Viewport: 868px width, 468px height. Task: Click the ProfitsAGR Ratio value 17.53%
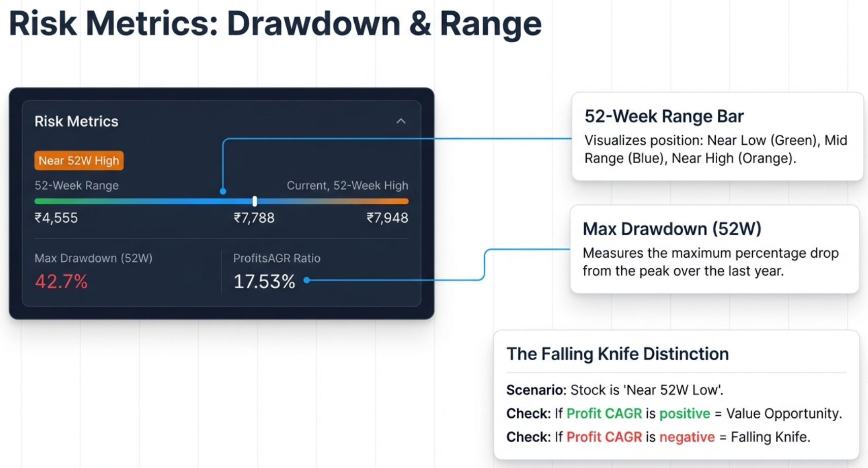264,282
